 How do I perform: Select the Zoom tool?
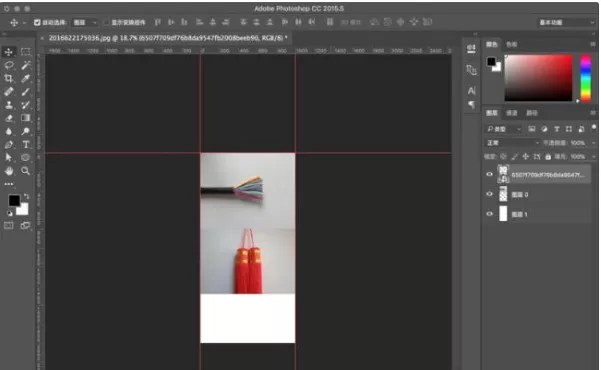click(26, 171)
